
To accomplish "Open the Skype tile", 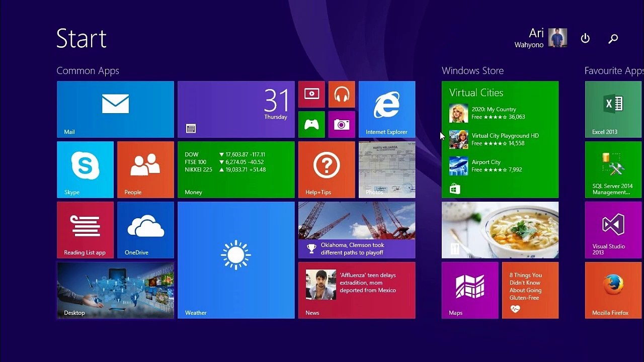I will (85, 169).
